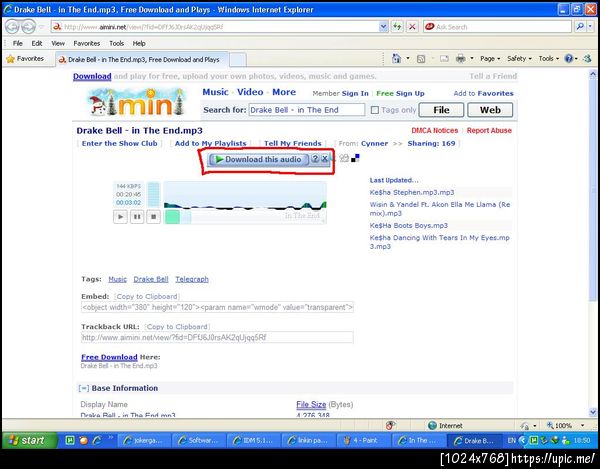Click the File search button
This screenshot has width=600, height=469.
coord(441,110)
